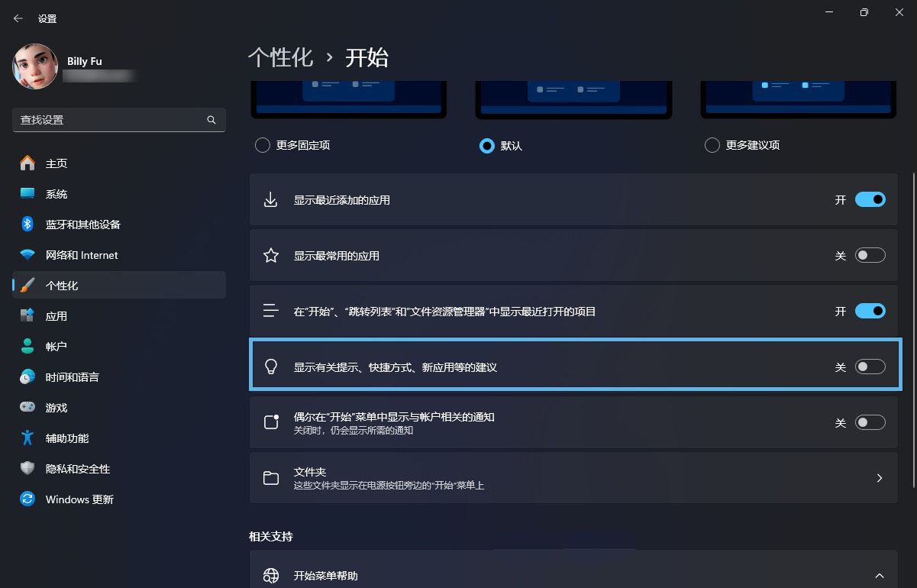Open 辅助功能 settings page

coord(119,438)
